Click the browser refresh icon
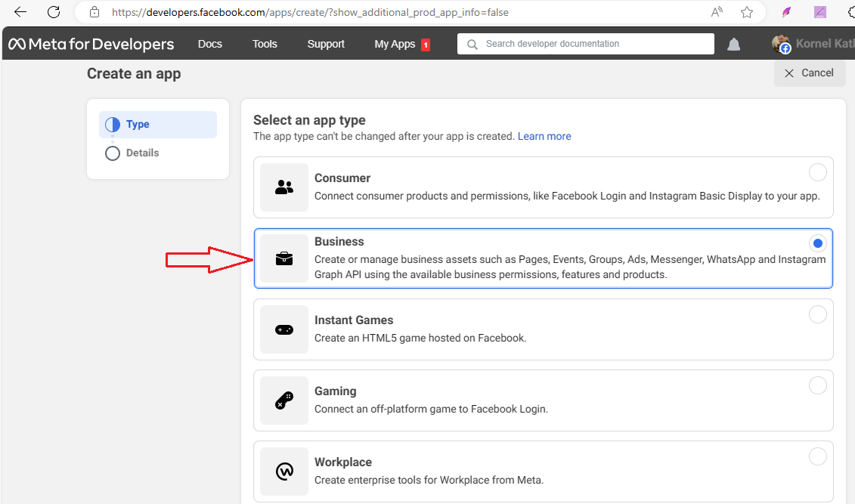 click(x=54, y=12)
